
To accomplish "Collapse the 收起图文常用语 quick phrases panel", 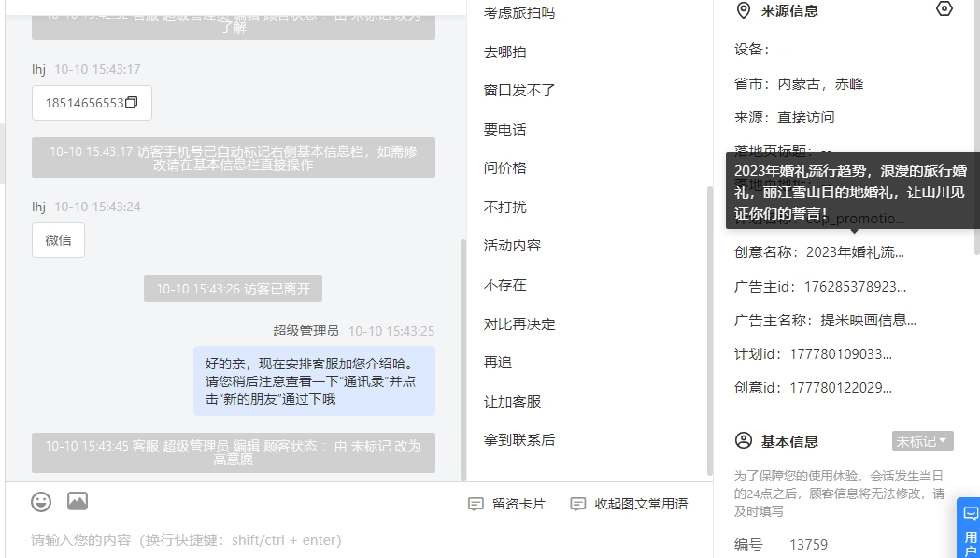I will coord(630,504).
